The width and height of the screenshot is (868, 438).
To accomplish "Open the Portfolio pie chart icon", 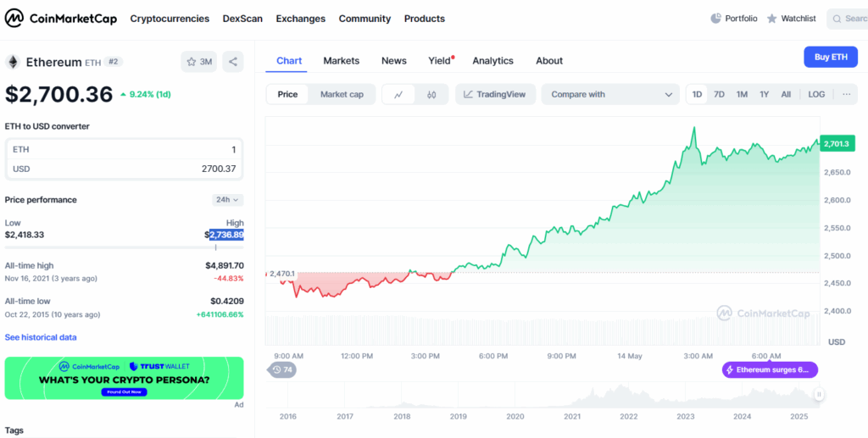I will (715, 18).
